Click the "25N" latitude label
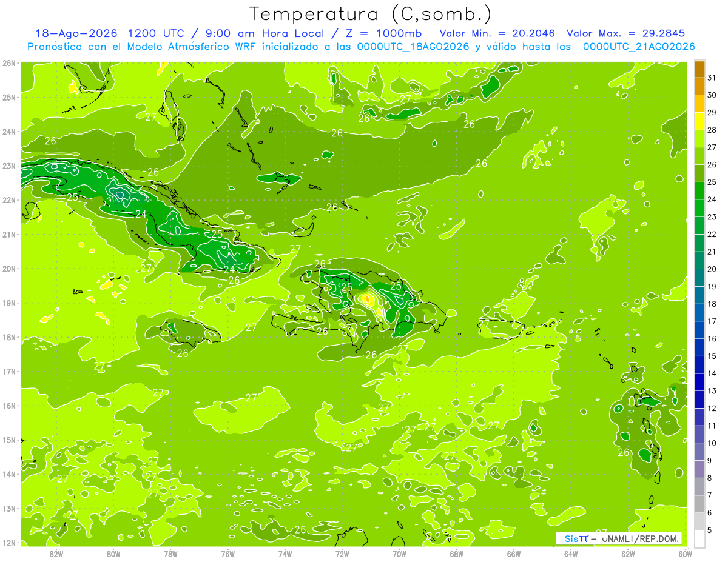 (9, 97)
